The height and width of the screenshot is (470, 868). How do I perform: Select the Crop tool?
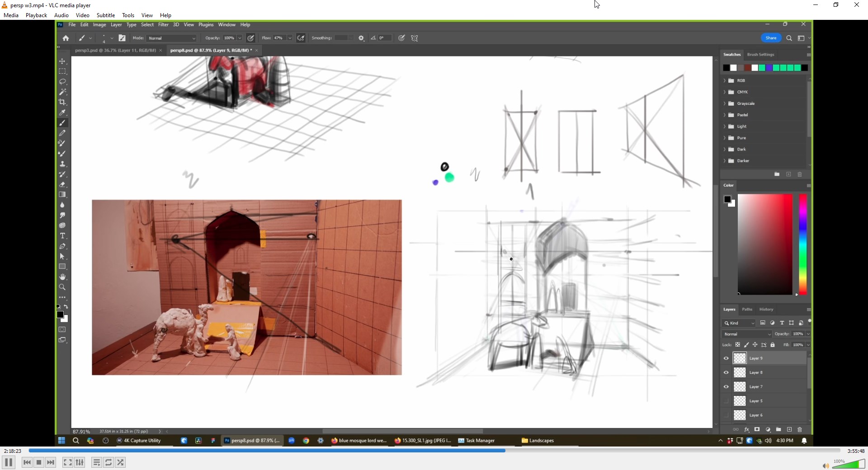62,102
